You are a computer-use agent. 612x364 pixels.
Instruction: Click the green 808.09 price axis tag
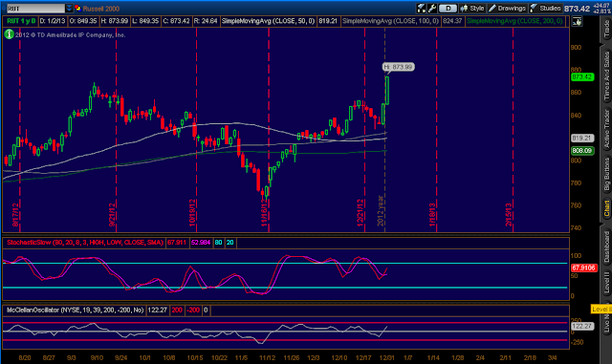(x=582, y=151)
